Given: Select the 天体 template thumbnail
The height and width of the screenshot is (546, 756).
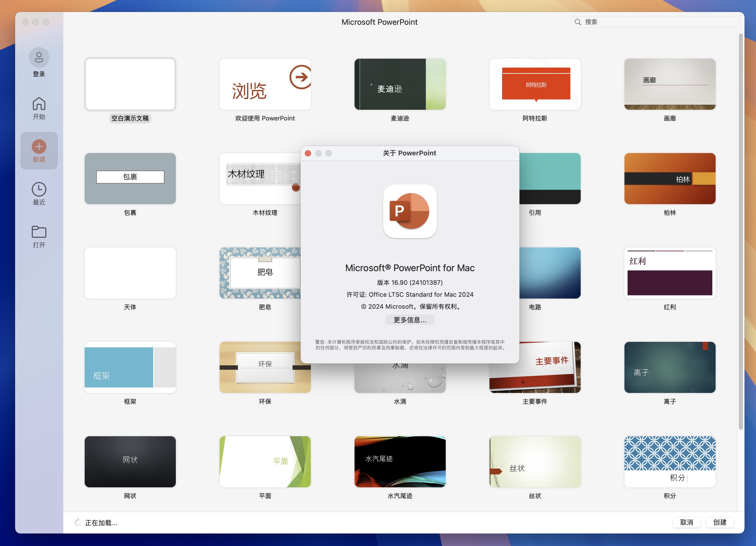Looking at the screenshot, I should [130, 273].
